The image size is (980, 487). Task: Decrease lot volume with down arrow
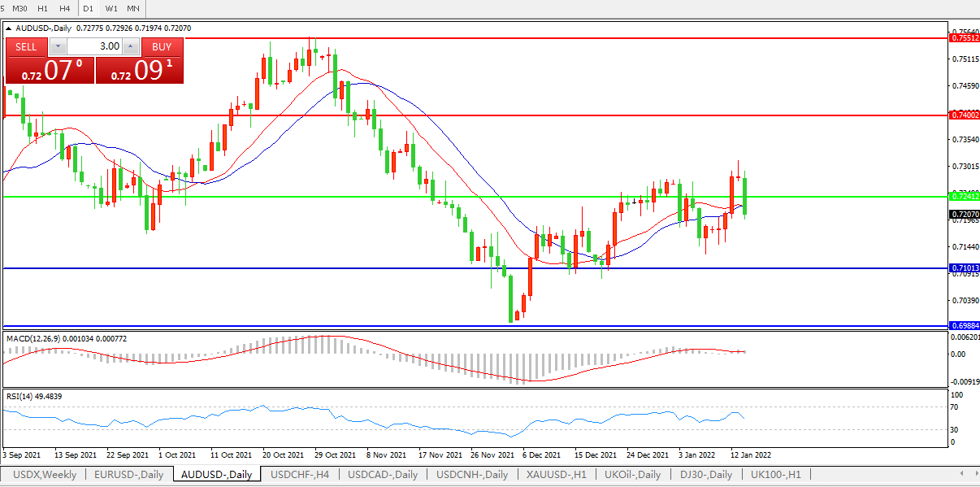pyautogui.click(x=57, y=46)
